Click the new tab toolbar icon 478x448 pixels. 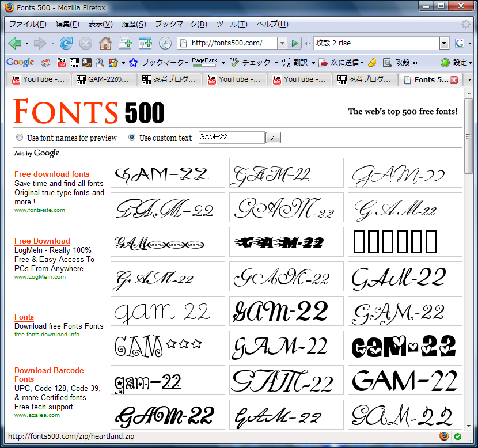click(126, 43)
